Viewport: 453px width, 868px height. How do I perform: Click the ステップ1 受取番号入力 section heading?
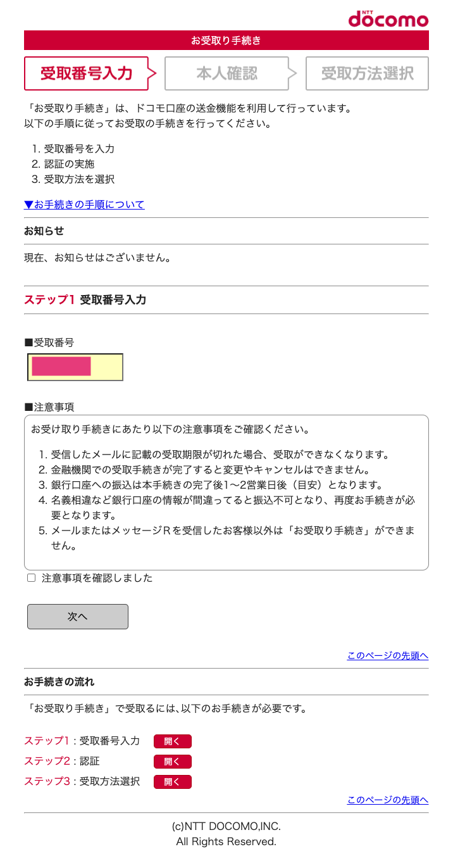(85, 299)
